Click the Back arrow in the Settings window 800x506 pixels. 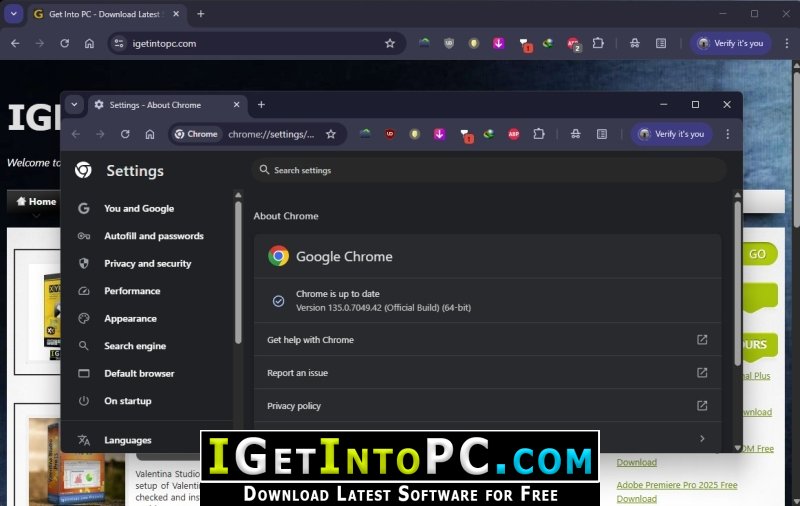pos(76,134)
